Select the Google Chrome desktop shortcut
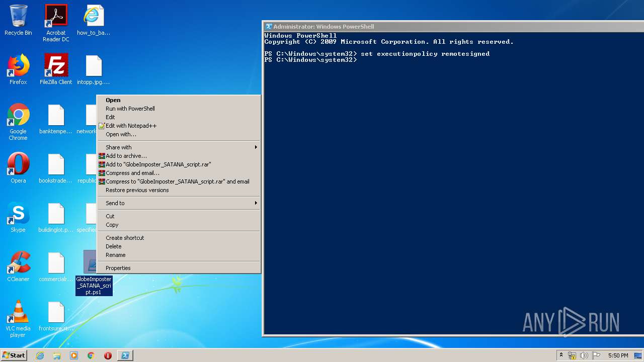Viewport: 644px width, 362px height. pyautogui.click(x=18, y=122)
